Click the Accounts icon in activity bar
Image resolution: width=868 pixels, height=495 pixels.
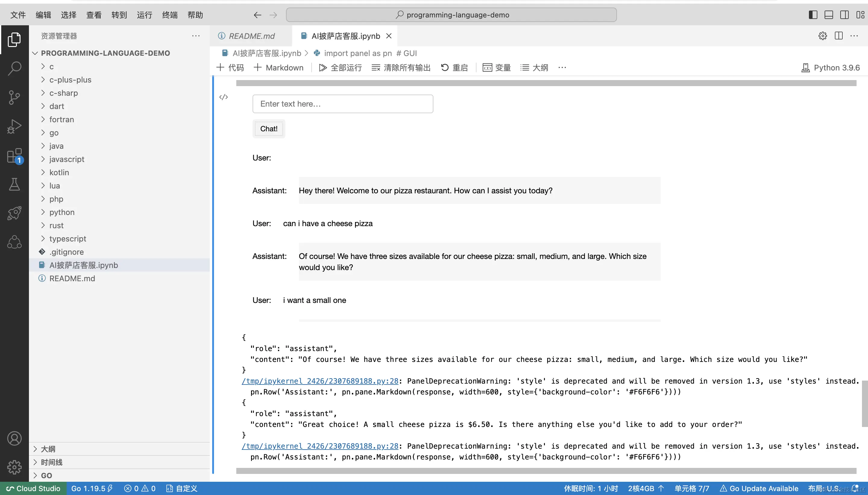[14, 438]
